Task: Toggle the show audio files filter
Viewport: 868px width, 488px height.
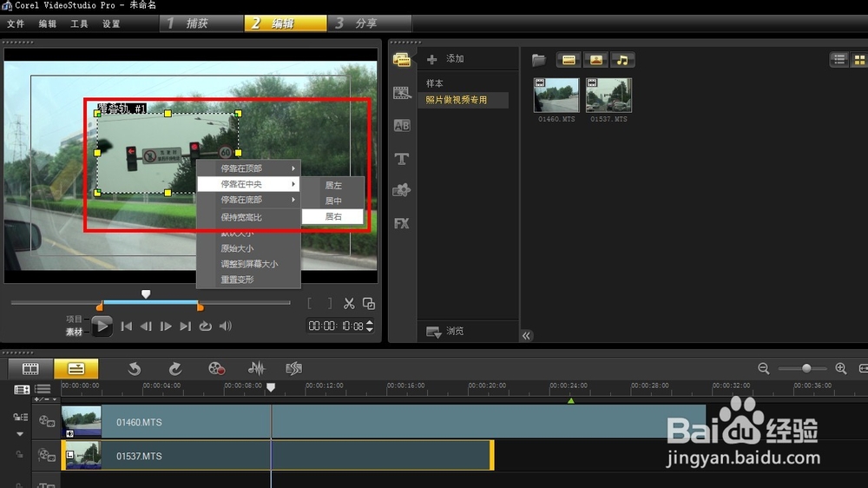Action: pyautogui.click(x=622, y=60)
